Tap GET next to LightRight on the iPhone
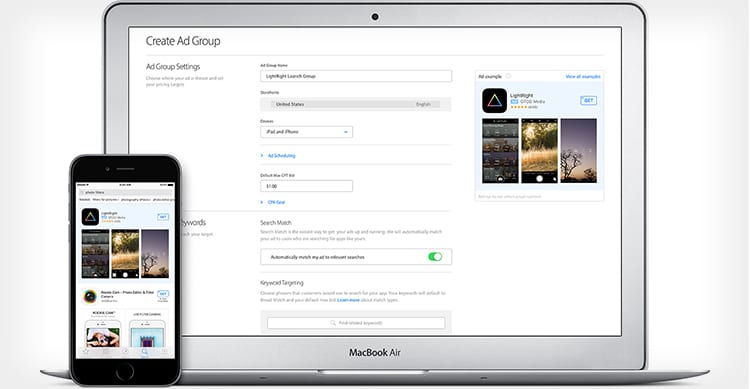750x389 pixels. tap(163, 217)
